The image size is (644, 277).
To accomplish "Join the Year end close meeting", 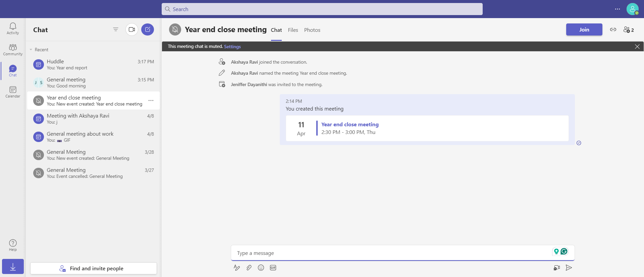I will (x=584, y=29).
